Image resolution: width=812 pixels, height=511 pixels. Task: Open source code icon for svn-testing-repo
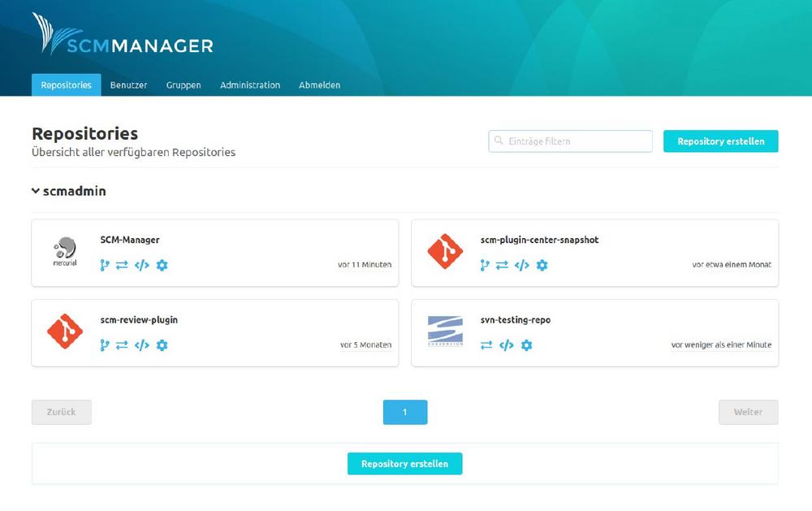click(507, 345)
